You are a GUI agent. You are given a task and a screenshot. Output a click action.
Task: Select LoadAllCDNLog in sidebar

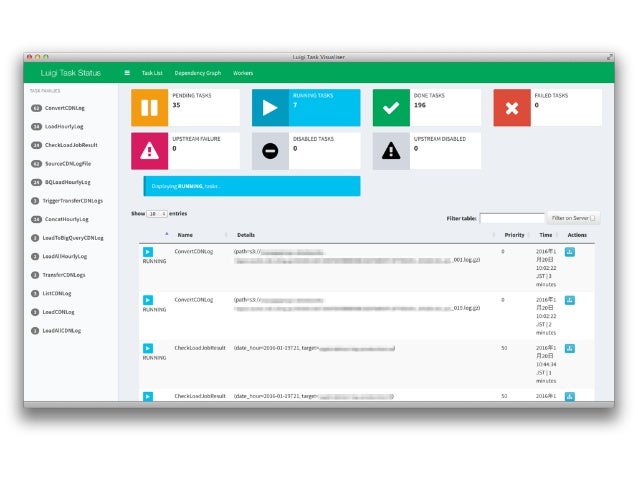point(61,330)
